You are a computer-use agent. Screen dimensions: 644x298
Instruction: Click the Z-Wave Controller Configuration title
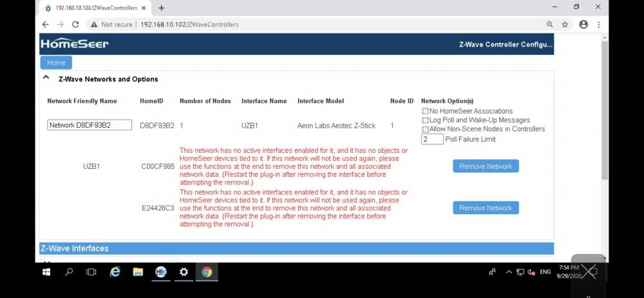(x=506, y=45)
